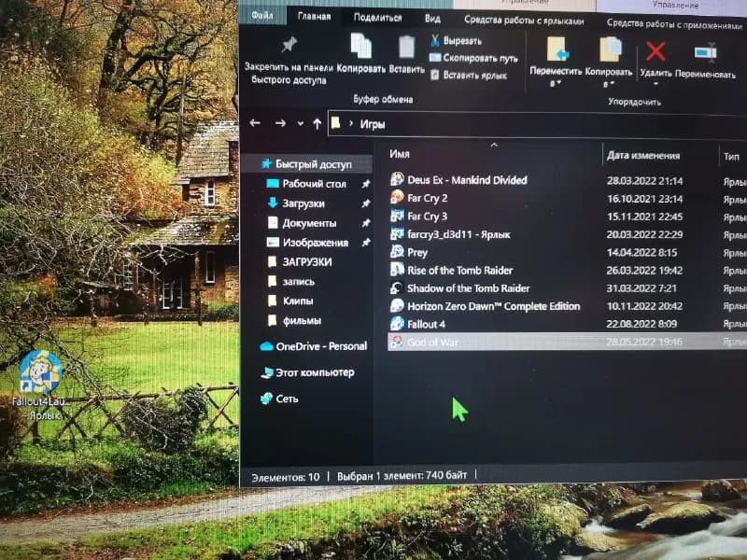Click the Вставить clipboard icon
The image size is (747, 560).
[406, 48]
